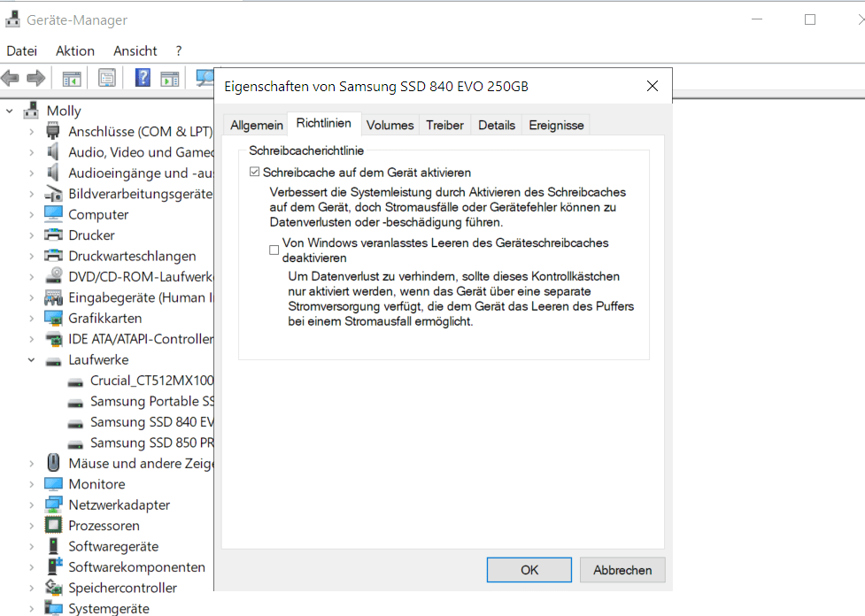This screenshot has width=865, height=616.
Task: Expand the Softwarekomponenten branch
Action: [x=32, y=567]
